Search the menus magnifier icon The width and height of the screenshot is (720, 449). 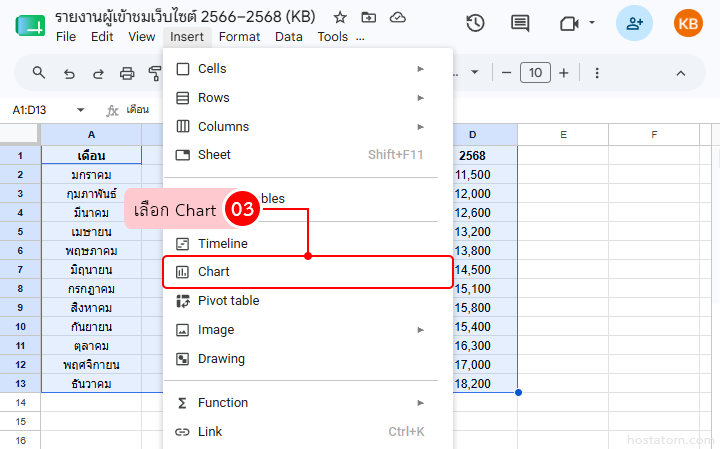(39, 73)
